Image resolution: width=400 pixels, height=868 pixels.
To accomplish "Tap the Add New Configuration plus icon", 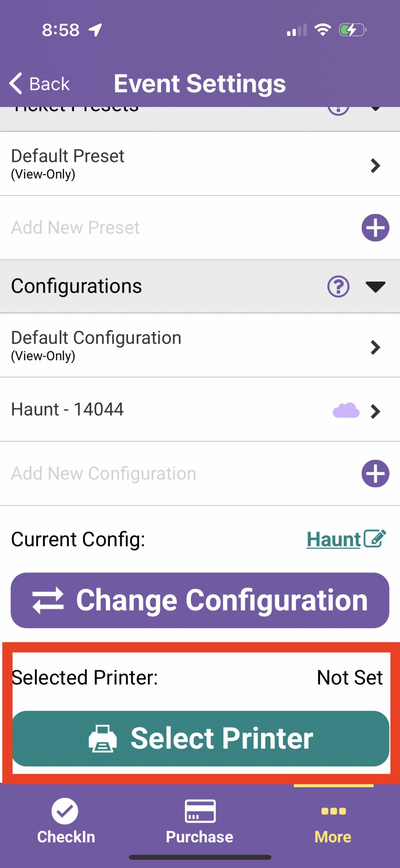I will point(375,473).
